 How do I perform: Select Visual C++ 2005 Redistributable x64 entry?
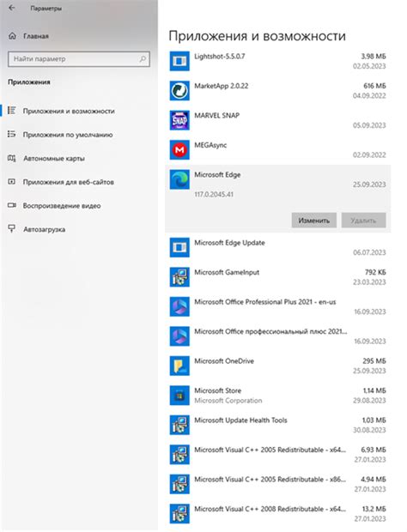(270, 450)
